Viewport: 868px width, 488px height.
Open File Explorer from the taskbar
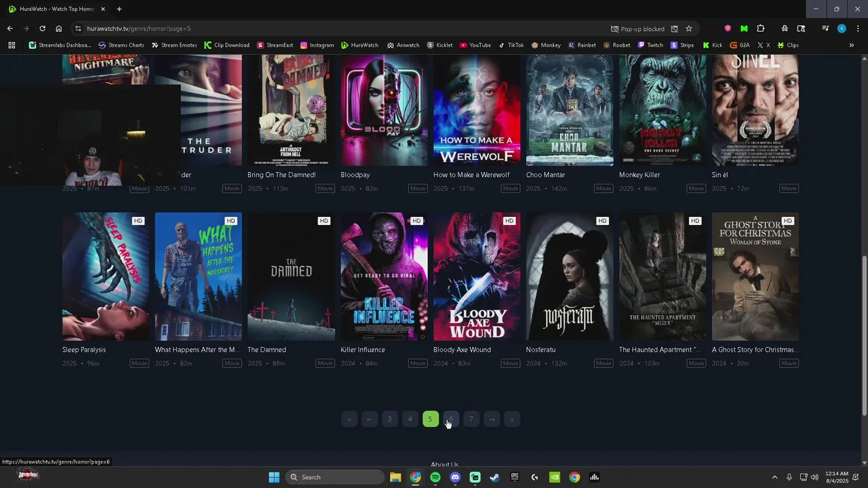[x=395, y=477]
